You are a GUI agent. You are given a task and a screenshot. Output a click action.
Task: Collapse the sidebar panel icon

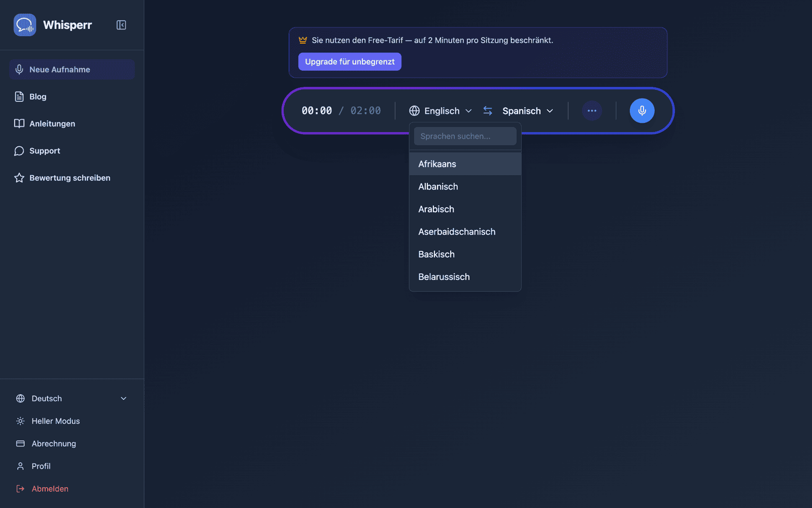point(121,25)
